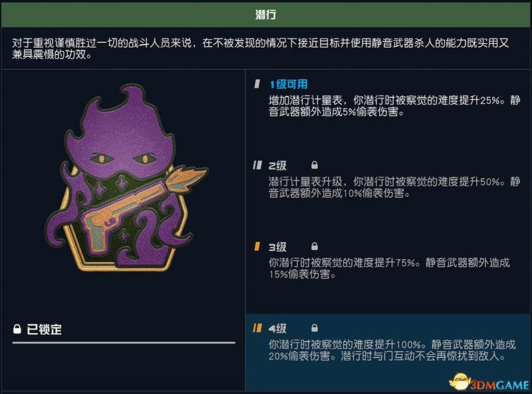Click the orange rank bars before 4级
The width and height of the screenshot is (532, 394).
coord(257,328)
